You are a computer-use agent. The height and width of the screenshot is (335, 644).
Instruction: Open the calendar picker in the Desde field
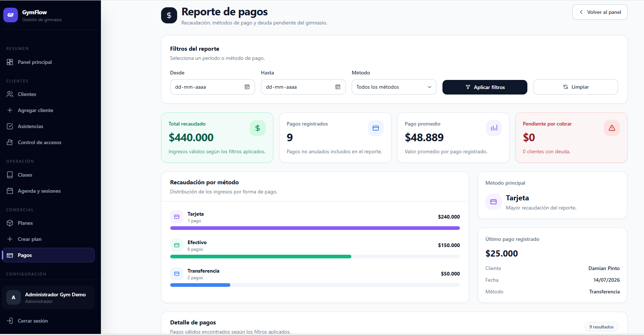[x=247, y=87]
